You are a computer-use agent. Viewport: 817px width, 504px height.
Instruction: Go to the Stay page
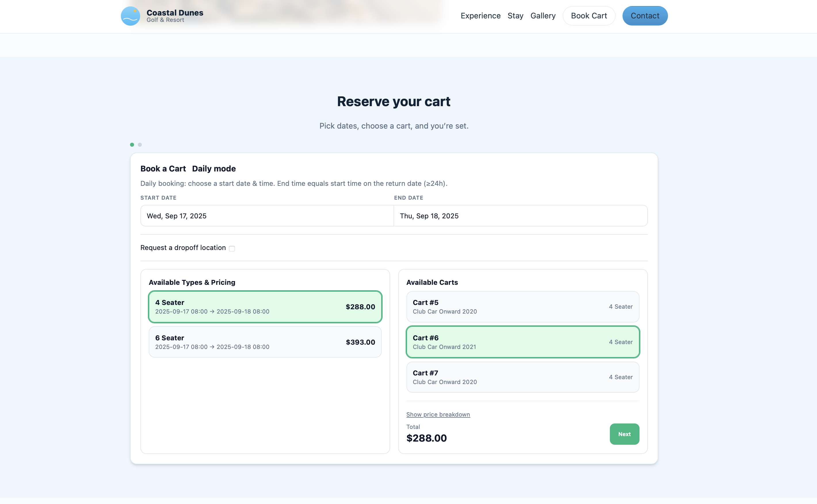tap(515, 16)
